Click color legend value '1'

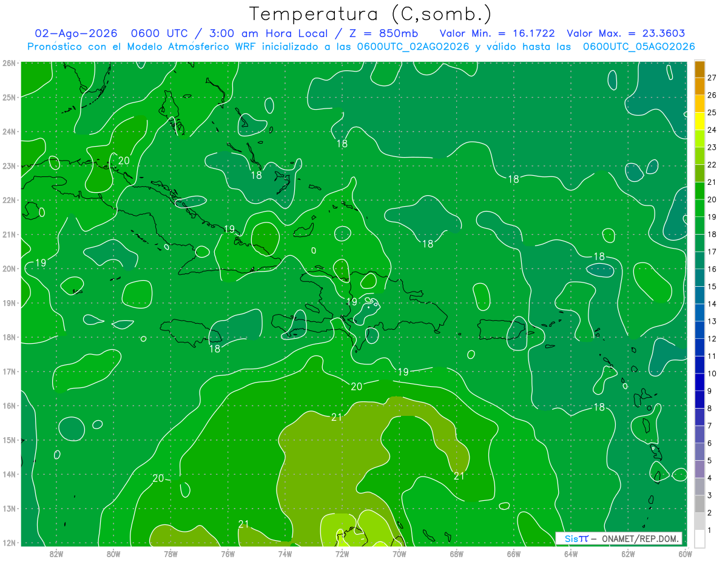coord(710,530)
